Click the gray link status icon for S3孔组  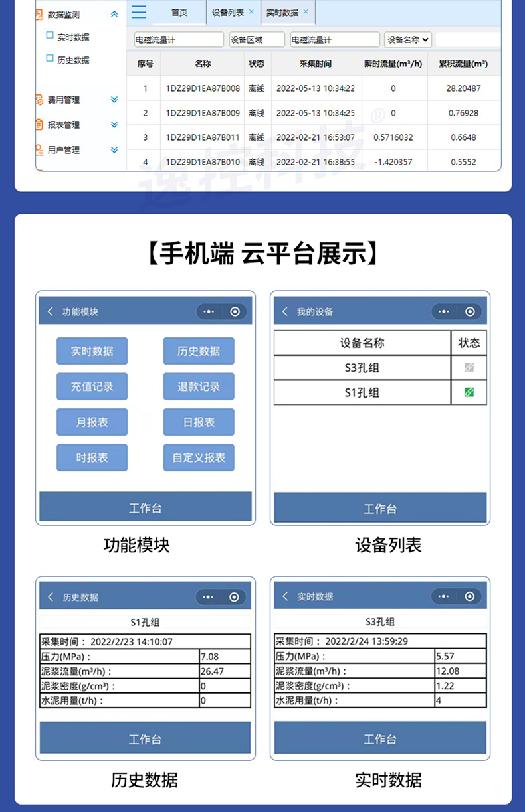pyautogui.click(x=469, y=367)
